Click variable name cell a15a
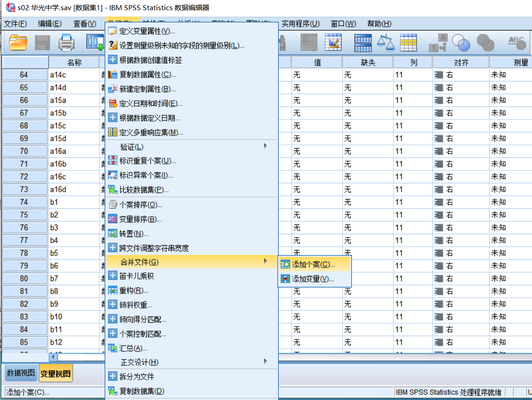 (x=74, y=100)
